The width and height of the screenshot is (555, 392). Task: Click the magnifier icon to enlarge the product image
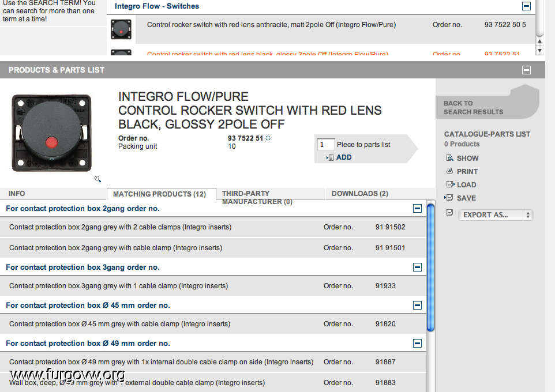(x=97, y=179)
